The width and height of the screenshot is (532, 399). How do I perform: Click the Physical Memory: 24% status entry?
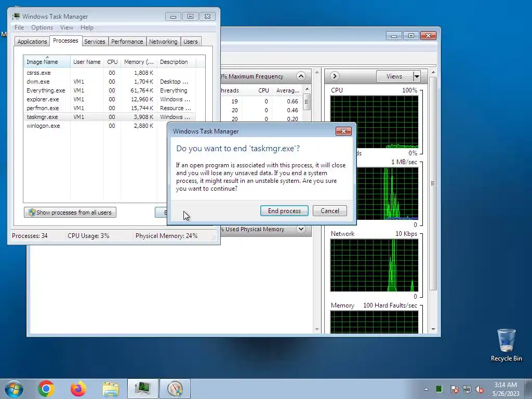[x=166, y=235]
